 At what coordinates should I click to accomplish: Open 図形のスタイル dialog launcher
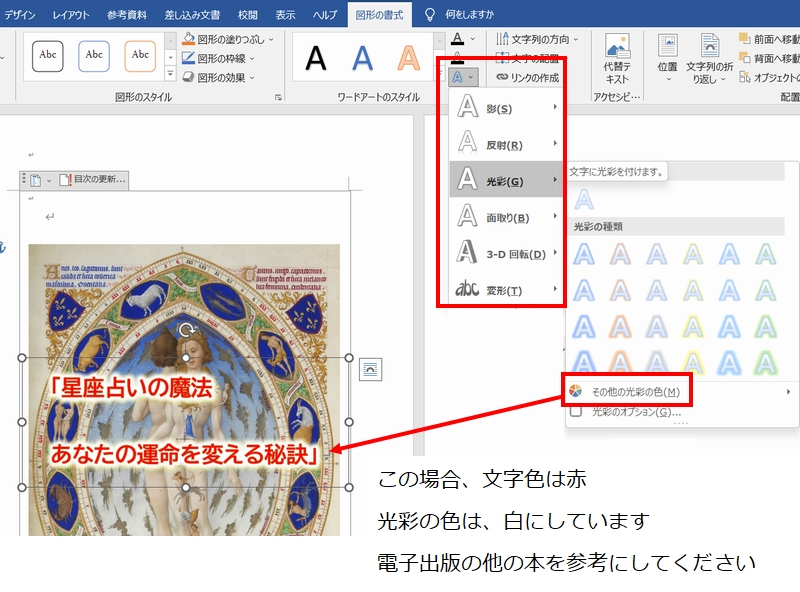(278, 97)
